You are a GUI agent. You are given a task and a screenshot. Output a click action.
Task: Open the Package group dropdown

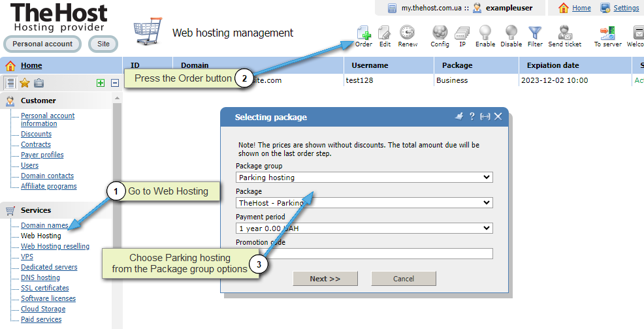[x=364, y=178]
